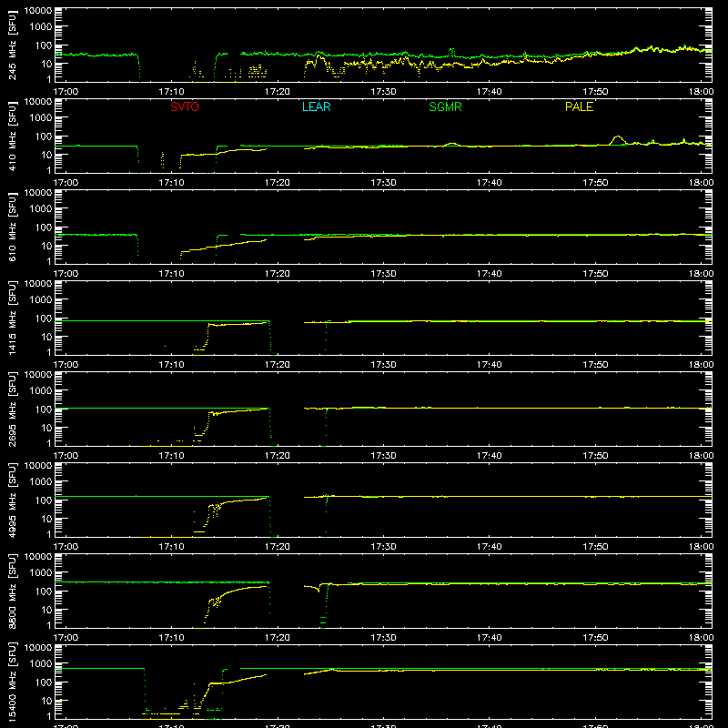Click 18:00 tick label under 4995 MHz plot
Viewport: 728px width, 728px height.
click(701, 547)
